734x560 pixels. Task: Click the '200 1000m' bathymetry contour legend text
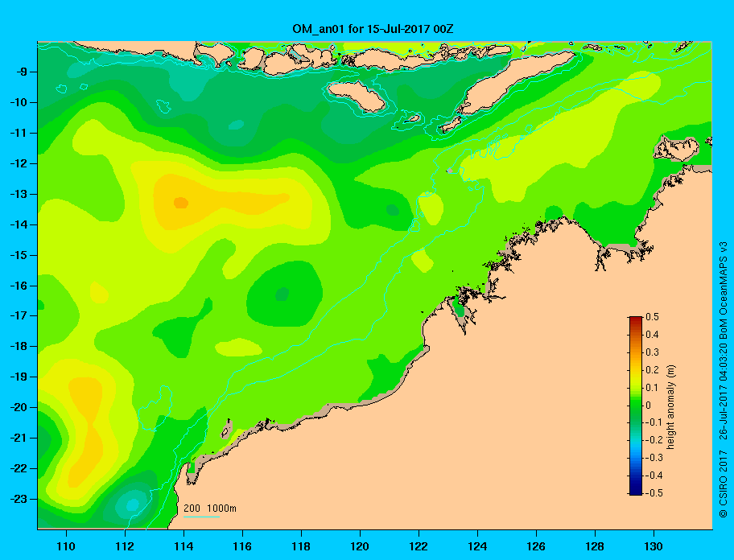(210, 508)
